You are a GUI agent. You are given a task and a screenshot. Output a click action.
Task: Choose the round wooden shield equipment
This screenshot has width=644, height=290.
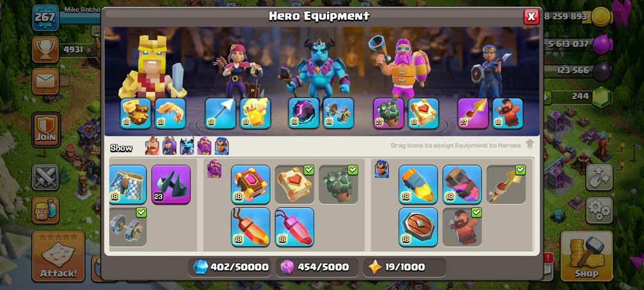418,227
